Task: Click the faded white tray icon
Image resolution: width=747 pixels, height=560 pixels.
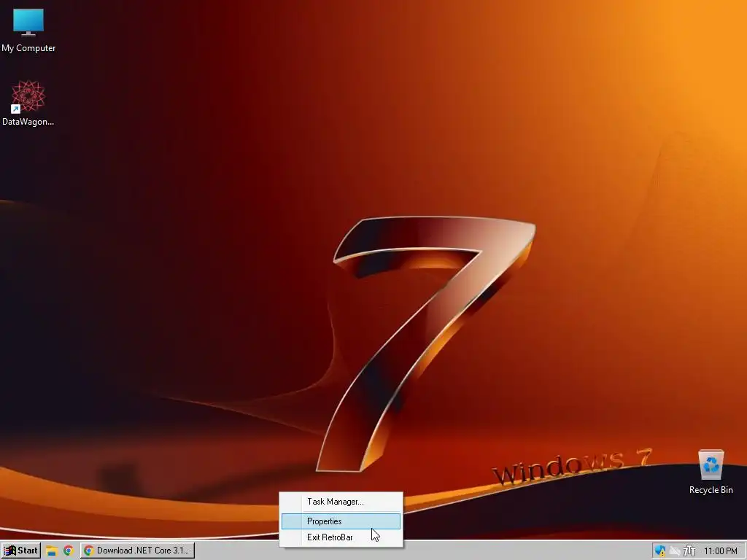Action: click(x=675, y=551)
